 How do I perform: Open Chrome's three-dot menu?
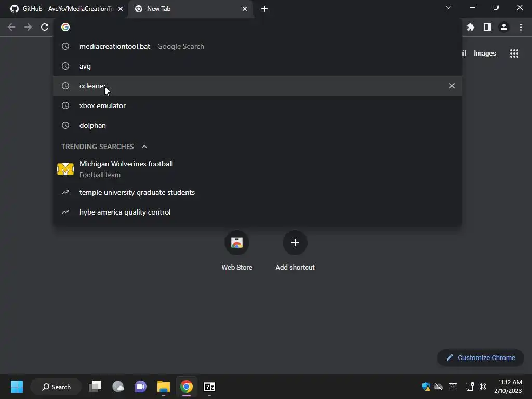click(521, 27)
